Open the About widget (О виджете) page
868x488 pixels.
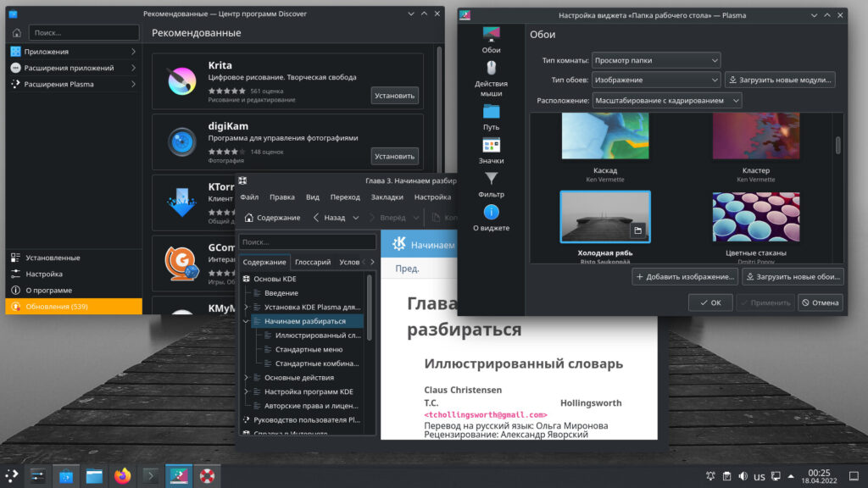[491, 219]
